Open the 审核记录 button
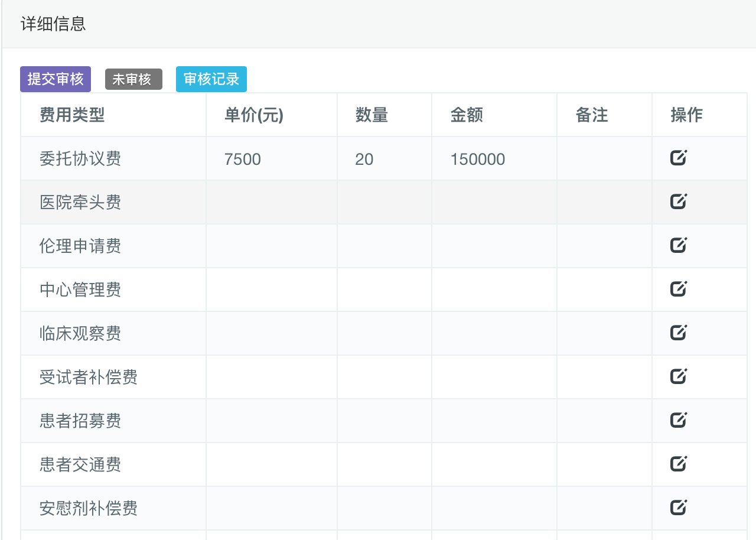The width and height of the screenshot is (756, 540). [211, 79]
